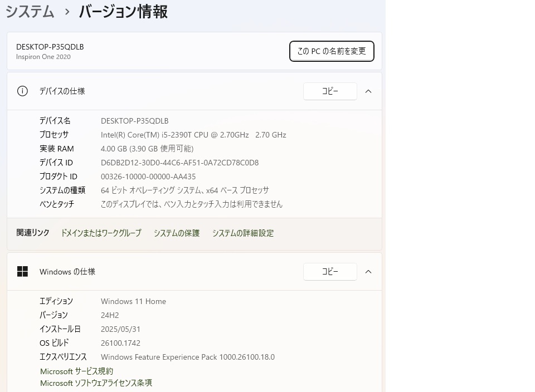Select edition value Windows 11 Home
Screen dimensions: 535x392
(133, 301)
